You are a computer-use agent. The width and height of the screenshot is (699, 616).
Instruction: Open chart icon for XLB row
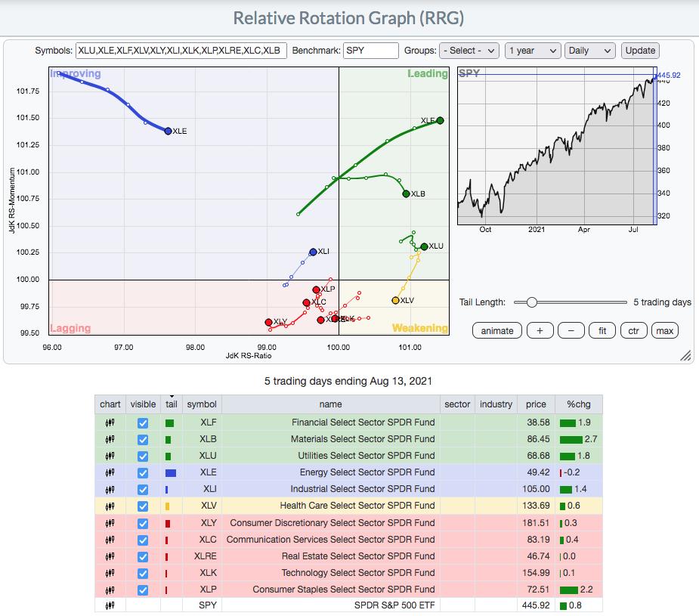[x=110, y=439]
